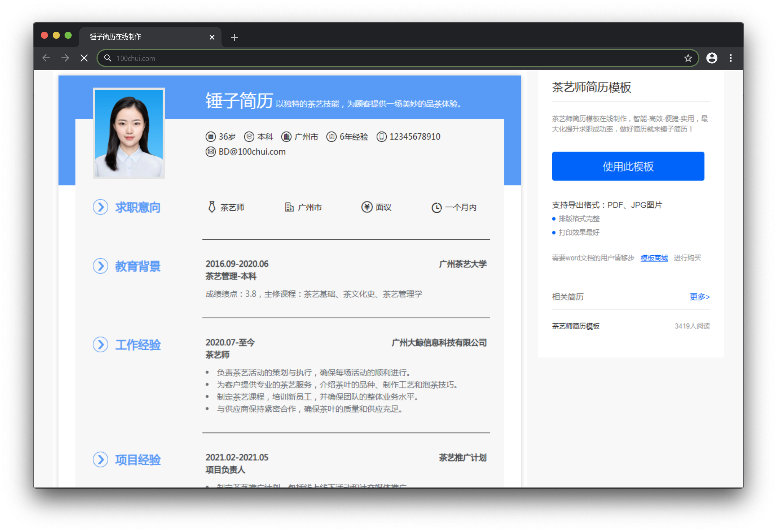Click the 相关简历 section label
This screenshot has height=532, width=777.
pos(567,297)
